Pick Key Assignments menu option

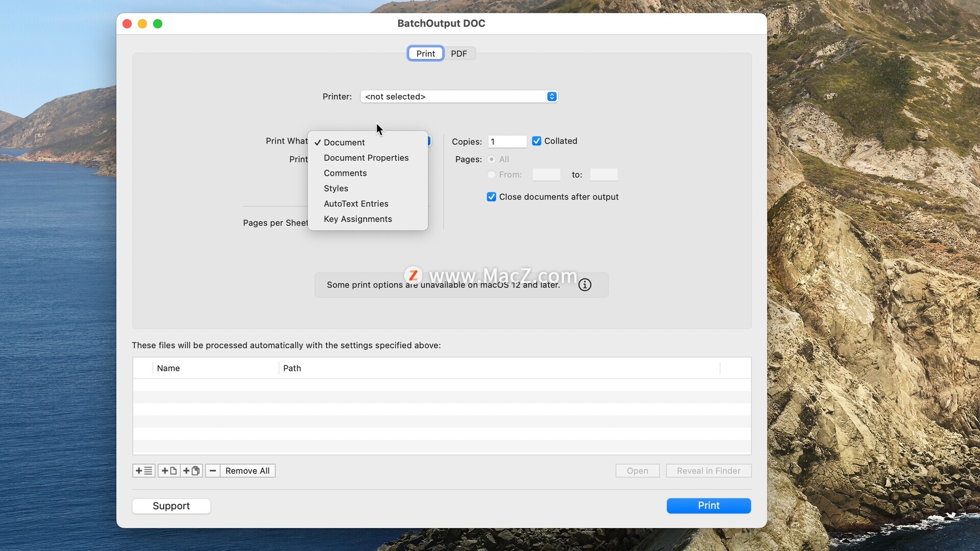[368, 219]
